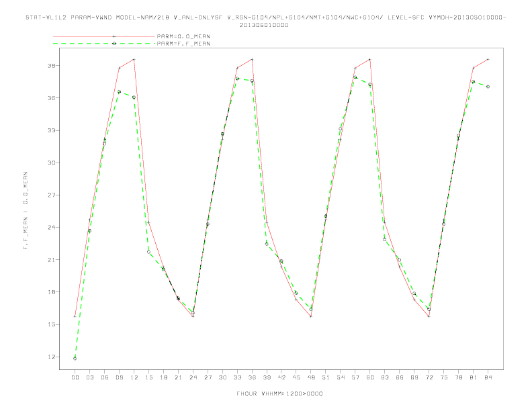Click x-axis tick label 69

click(x=414, y=377)
